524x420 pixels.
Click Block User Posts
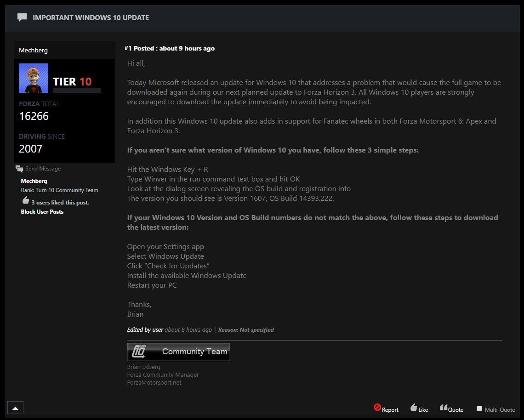42,211
